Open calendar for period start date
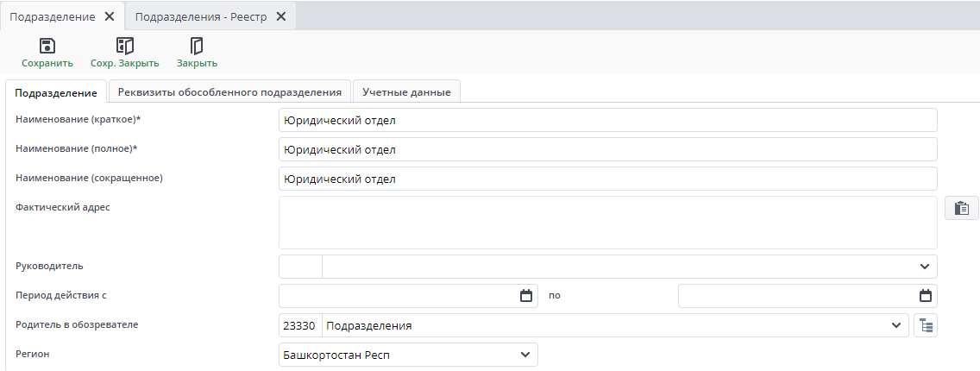 526,296
